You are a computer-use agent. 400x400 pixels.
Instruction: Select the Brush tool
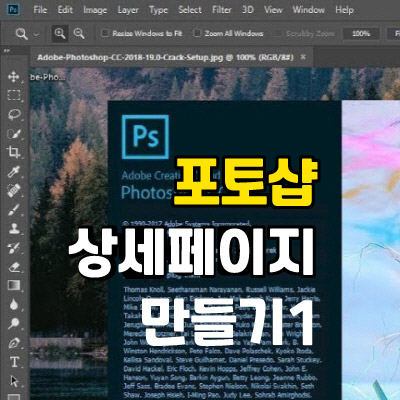click(14, 210)
